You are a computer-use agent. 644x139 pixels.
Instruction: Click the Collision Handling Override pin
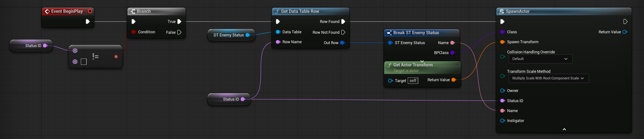[x=503, y=57]
